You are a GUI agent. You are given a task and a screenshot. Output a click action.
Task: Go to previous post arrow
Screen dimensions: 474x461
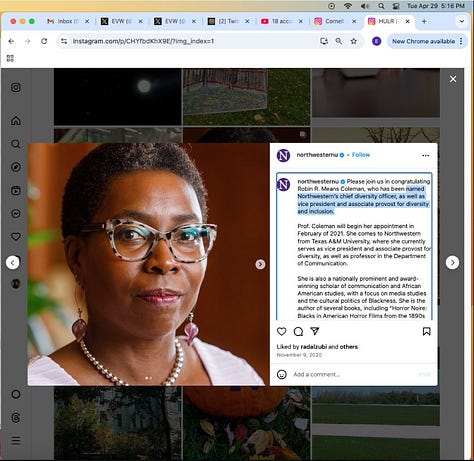[x=13, y=263]
